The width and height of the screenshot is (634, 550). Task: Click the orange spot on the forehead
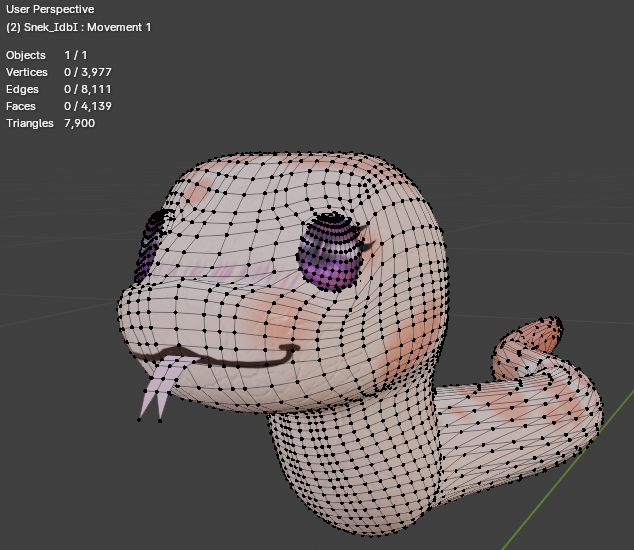click(198, 191)
